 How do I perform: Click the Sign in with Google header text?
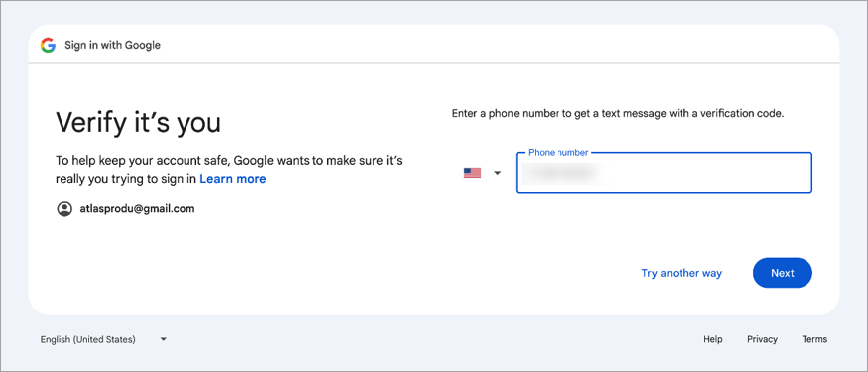(112, 45)
